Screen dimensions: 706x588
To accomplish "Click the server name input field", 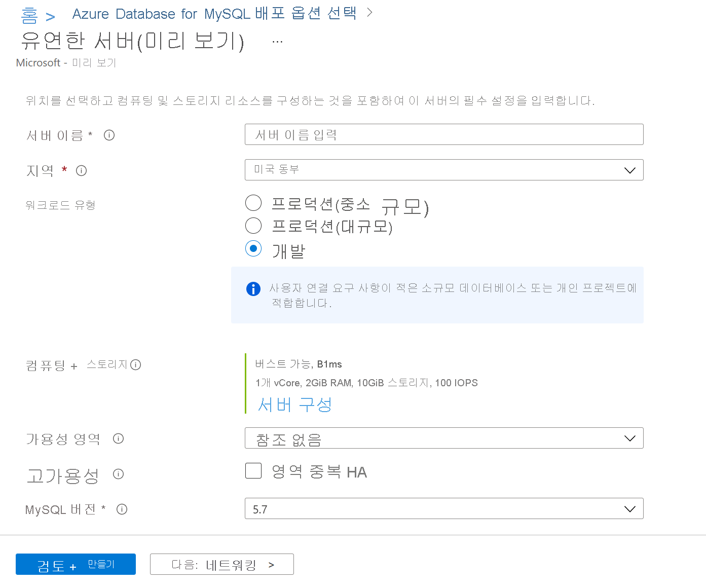I will tap(443, 134).
